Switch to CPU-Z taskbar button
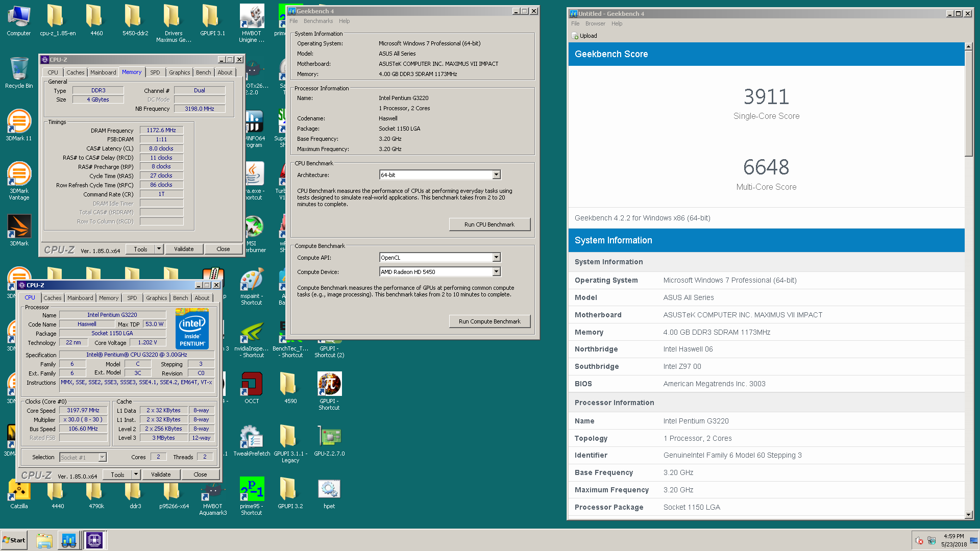This screenshot has height=551, width=980. tap(94, 540)
